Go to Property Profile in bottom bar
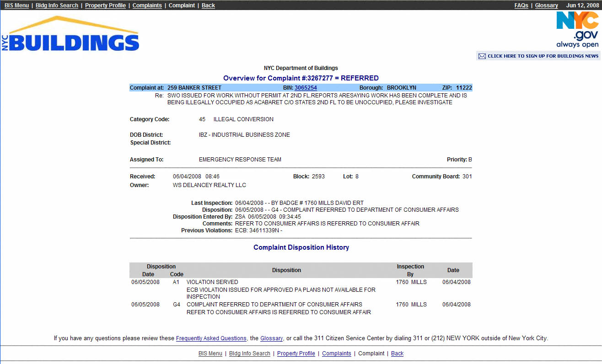 click(x=296, y=353)
